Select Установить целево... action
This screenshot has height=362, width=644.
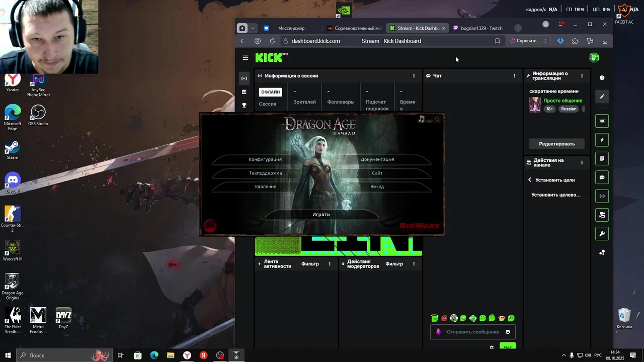click(x=556, y=195)
